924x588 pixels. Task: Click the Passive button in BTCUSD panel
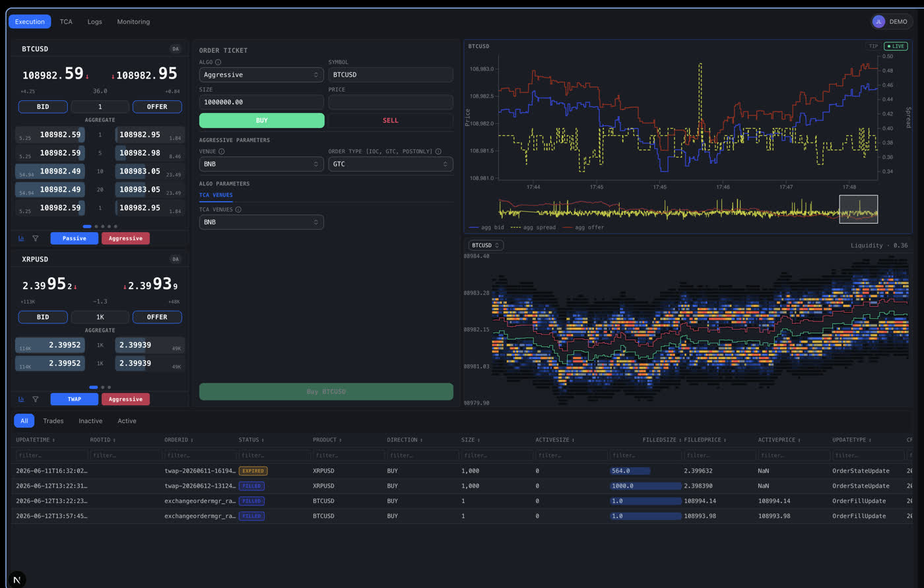pos(74,238)
